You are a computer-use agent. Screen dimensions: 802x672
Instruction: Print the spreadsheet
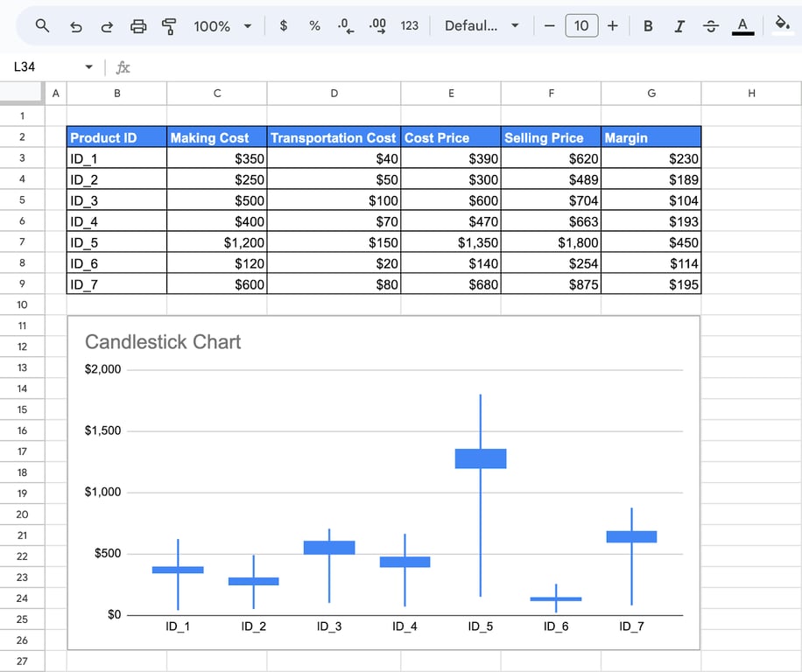pos(138,26)
